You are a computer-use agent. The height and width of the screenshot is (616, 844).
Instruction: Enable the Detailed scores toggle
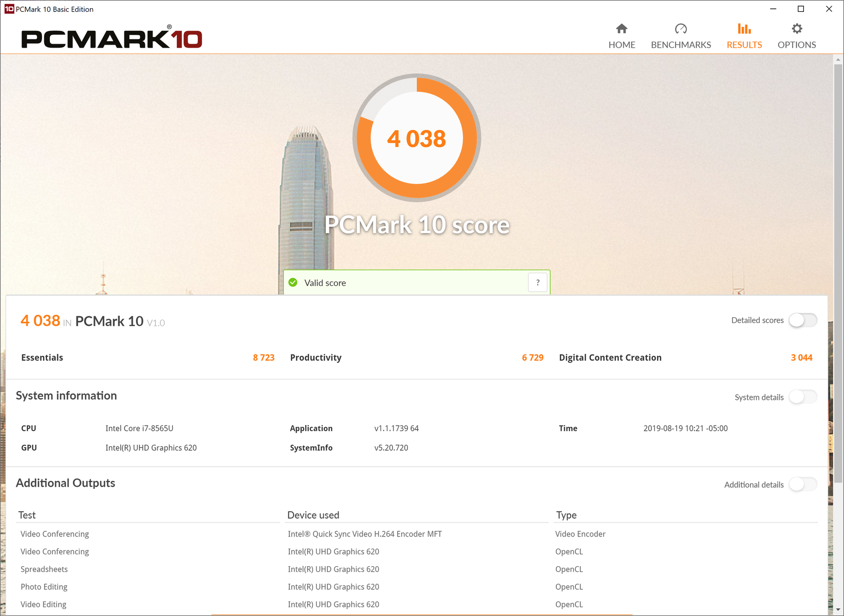(803, 320)
